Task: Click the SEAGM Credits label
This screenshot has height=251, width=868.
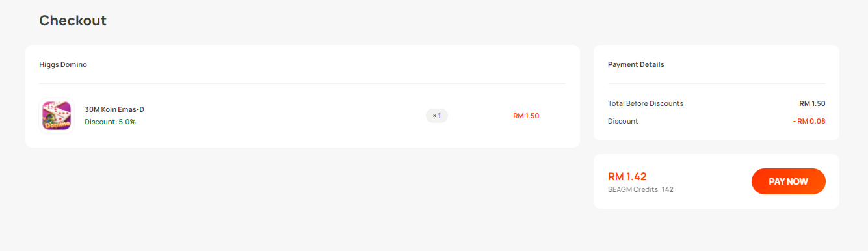Action: coord(633,190)
